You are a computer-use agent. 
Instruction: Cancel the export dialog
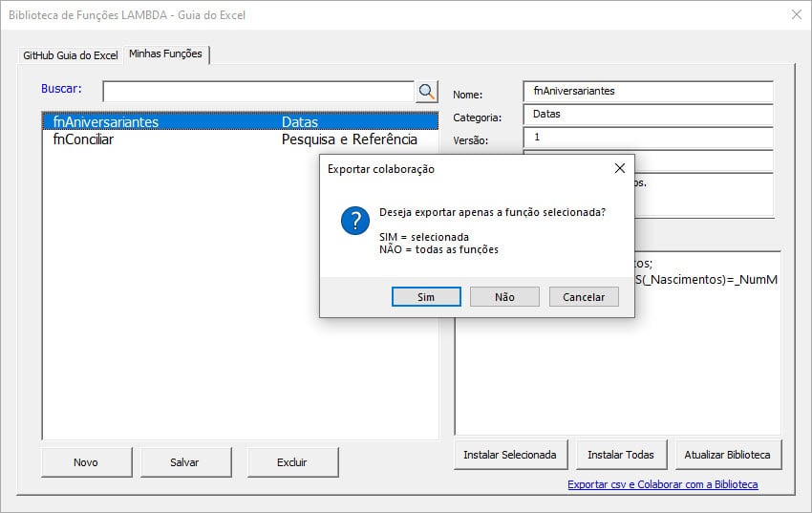tap(584, 297)
